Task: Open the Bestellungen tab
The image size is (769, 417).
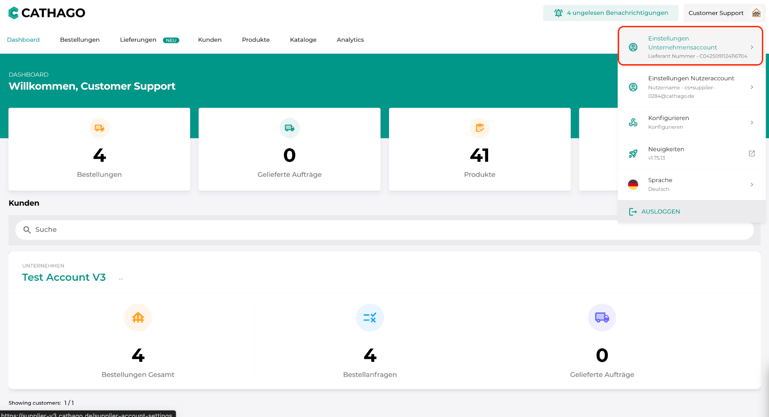Action: point(79,40)
